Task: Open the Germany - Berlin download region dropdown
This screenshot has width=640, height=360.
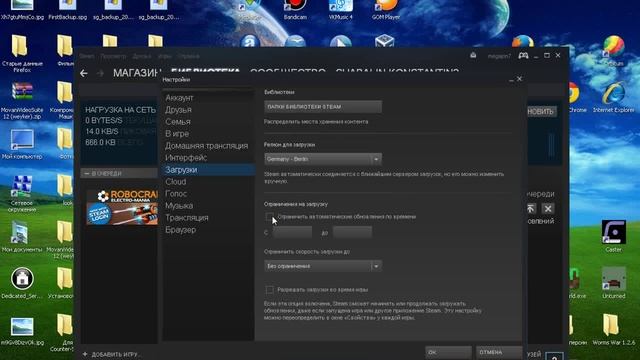Action: (323, 159)
